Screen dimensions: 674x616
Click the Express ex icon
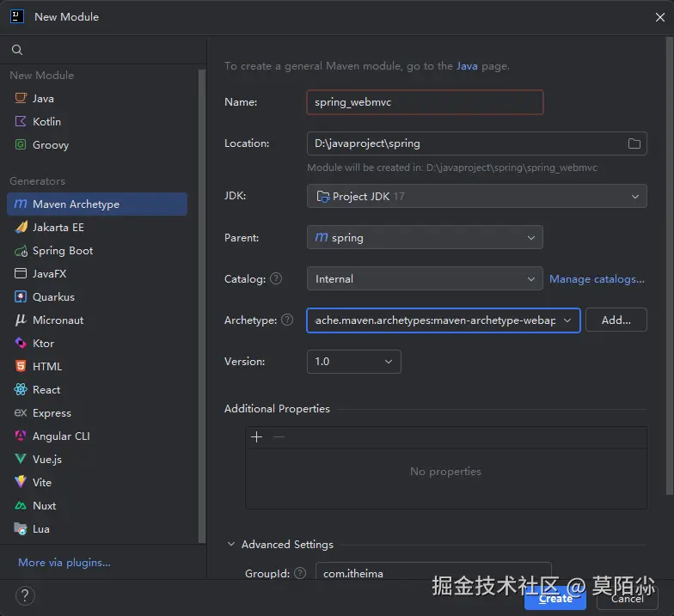(x=21, y=412)
